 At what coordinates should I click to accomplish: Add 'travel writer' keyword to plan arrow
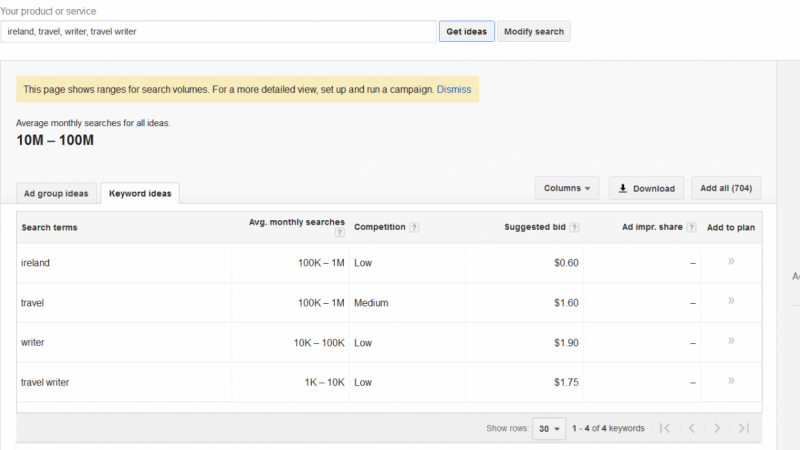(x=731, y=381)
